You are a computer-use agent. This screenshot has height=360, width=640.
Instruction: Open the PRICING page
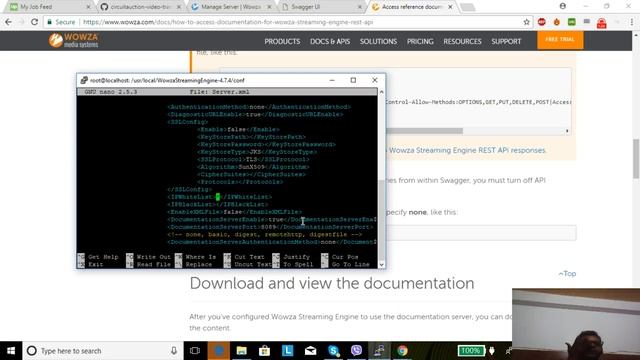point(420,41)
